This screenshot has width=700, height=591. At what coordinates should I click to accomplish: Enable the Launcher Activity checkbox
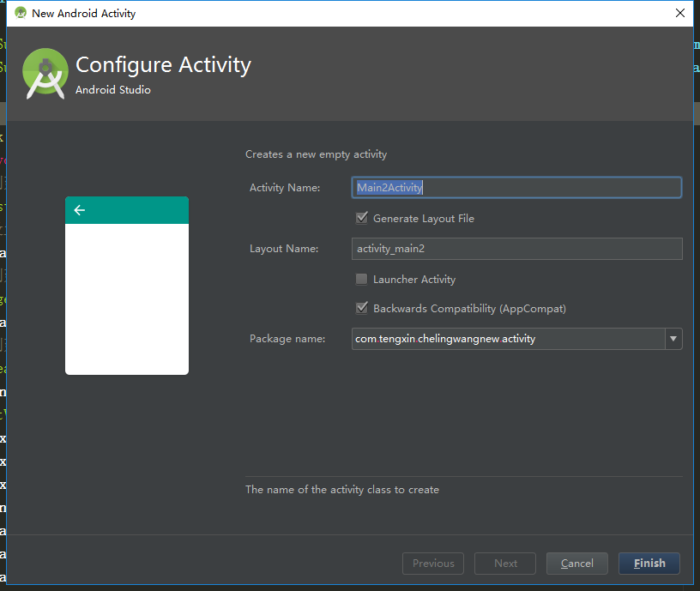pyautogui.click(x=362, y=279)
